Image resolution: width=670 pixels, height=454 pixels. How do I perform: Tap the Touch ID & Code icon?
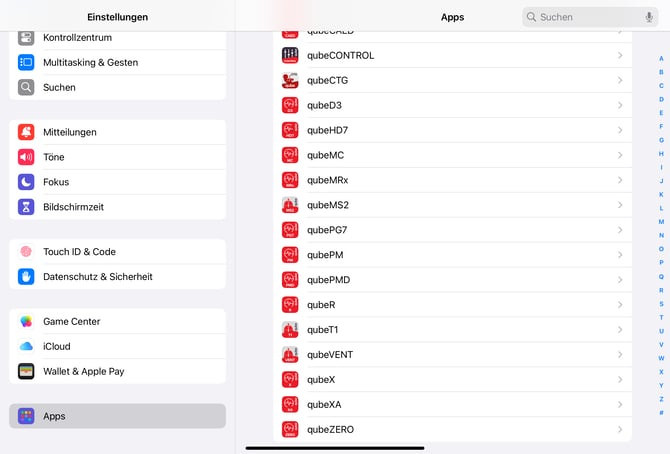coord(26,252)
